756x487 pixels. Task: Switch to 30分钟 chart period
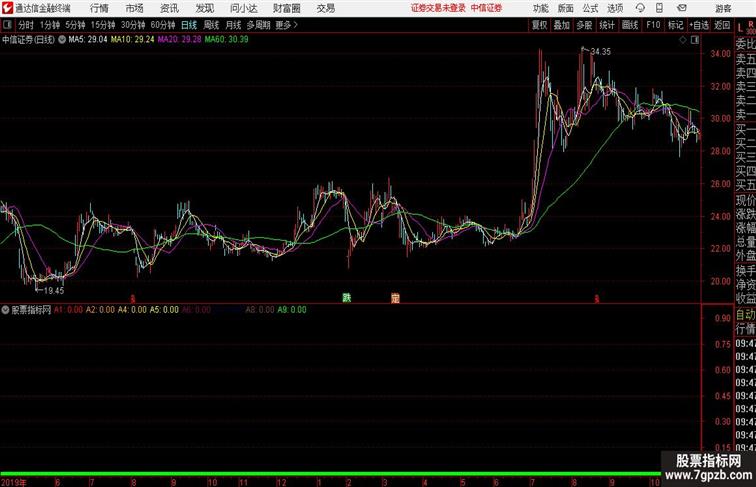tap(133, 25)
